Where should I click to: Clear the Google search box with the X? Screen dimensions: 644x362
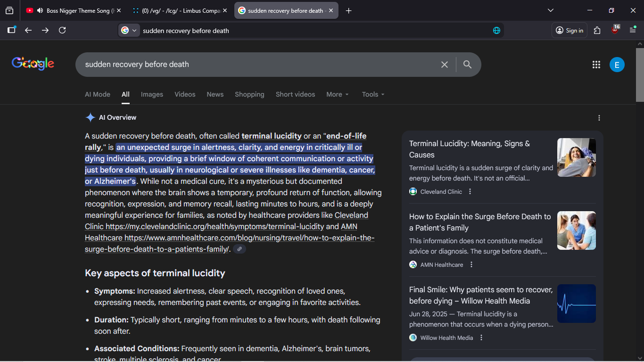[x=445, y=65]
